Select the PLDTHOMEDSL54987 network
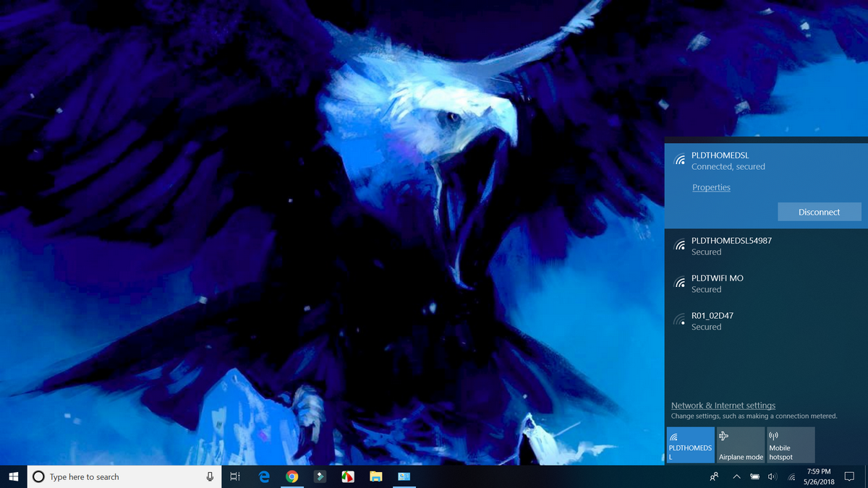 766,247
